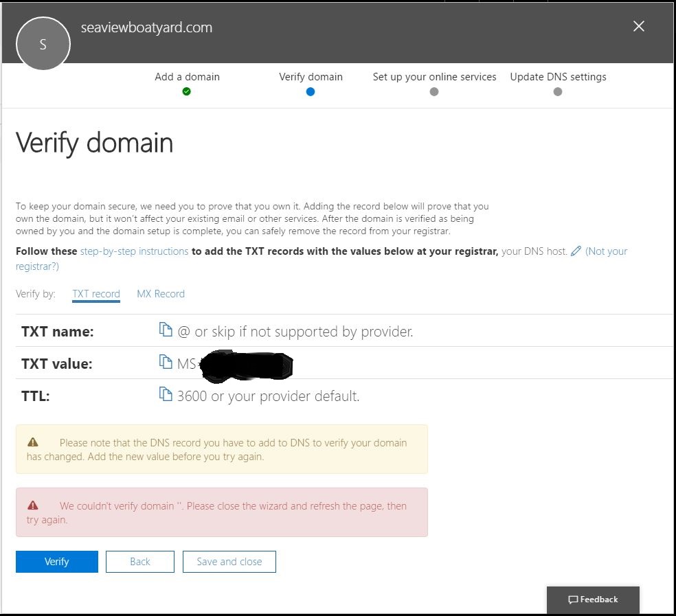Click the seaviewboatyard.com title text
The image size is (676, 616).
146,27
